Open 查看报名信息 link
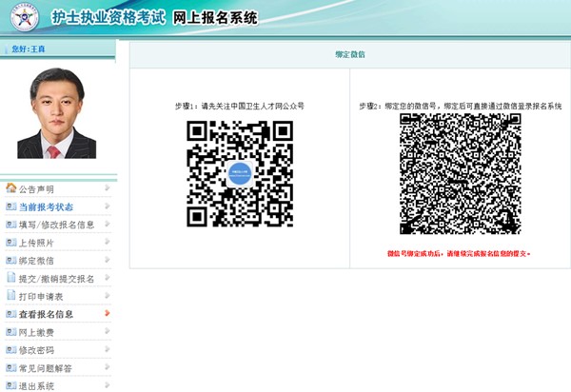Screen dimensions: 571x392 coord(46,315)
